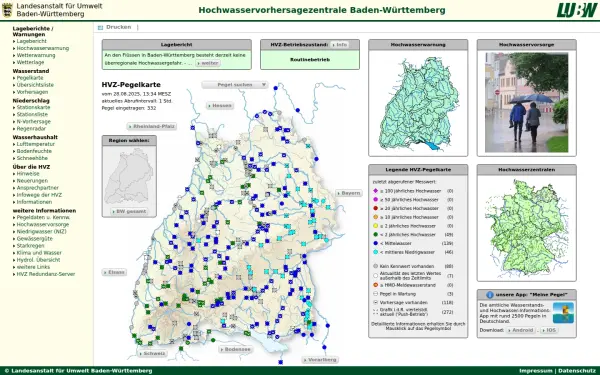The image size is (600, 375).
Task: Click the print icon beside Drucken
Action: click(100, 28)
